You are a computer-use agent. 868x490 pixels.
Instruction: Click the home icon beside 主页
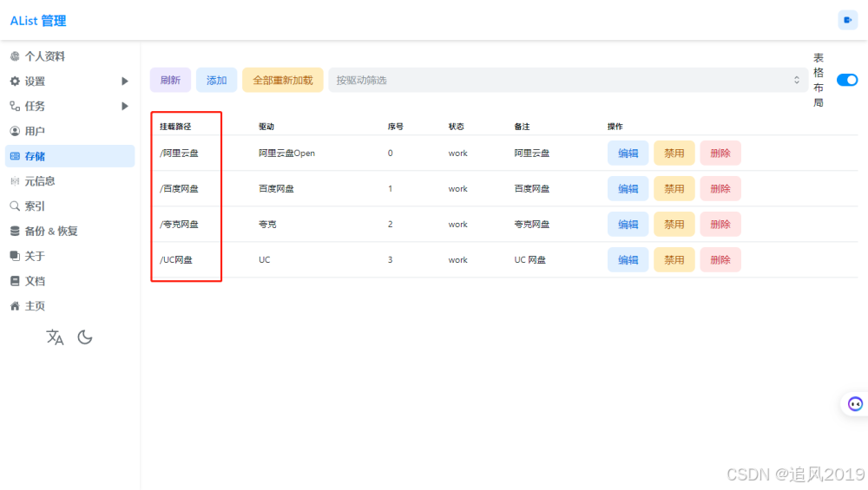click(x=15, y=306)
